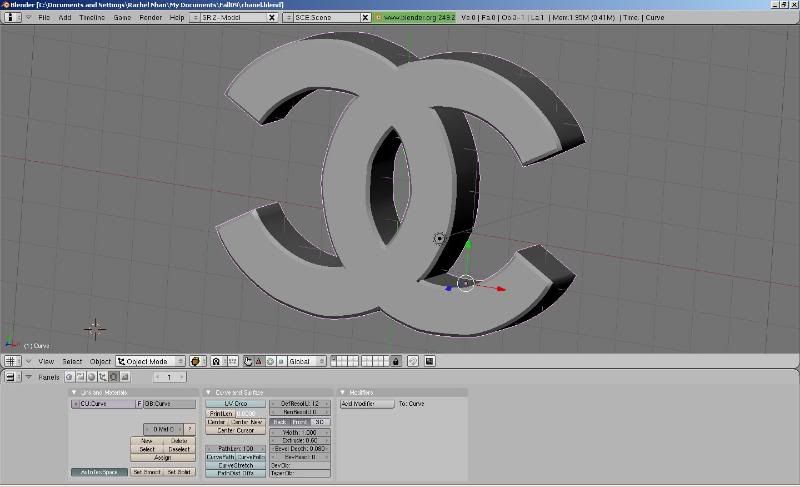The width and height of the screenshot is (800, 487).
Task: Click the Select material button
Action: [146, 449]
